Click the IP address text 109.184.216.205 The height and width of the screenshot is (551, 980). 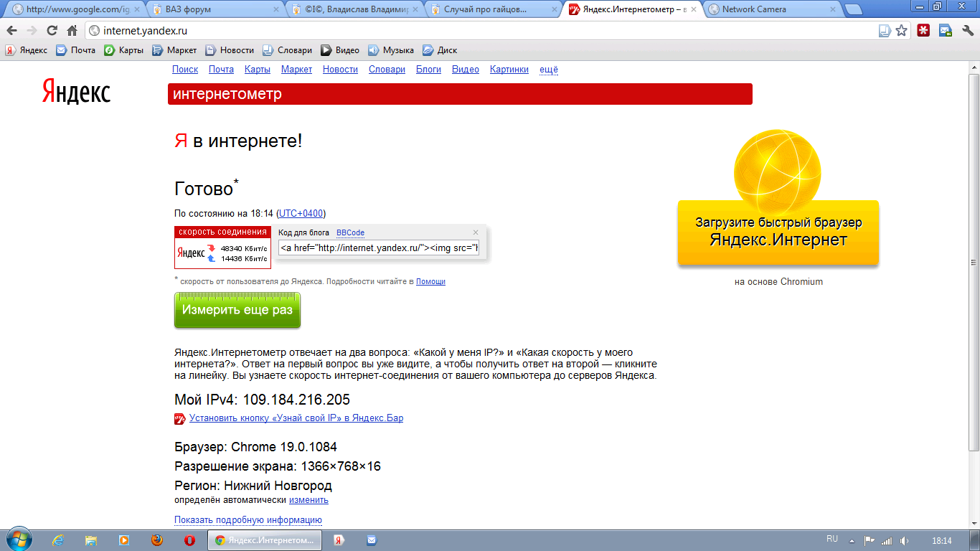(x=296, y=400)
